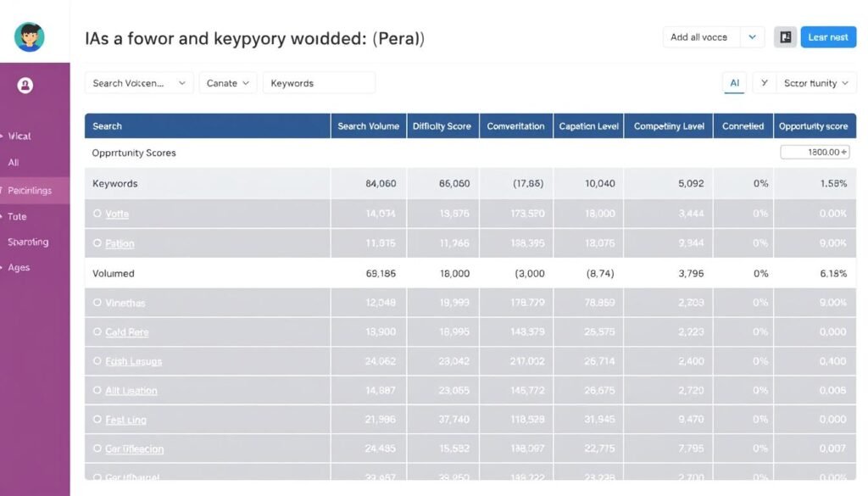Click the circle icon beside Cald Rere

tap(98, 332)
